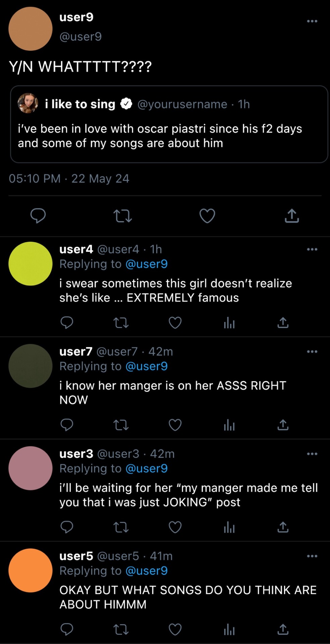View analytics on user5's reply

coord(229,629)
